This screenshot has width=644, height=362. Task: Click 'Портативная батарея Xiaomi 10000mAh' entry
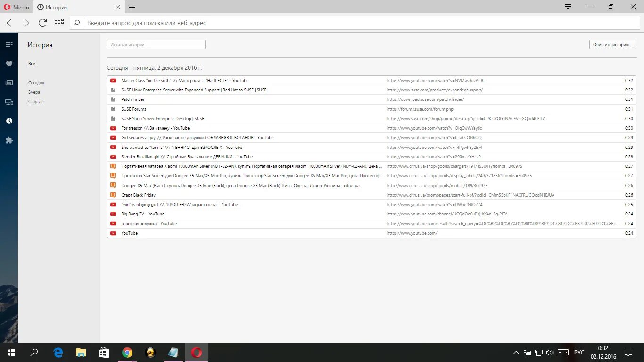point(372,166)
